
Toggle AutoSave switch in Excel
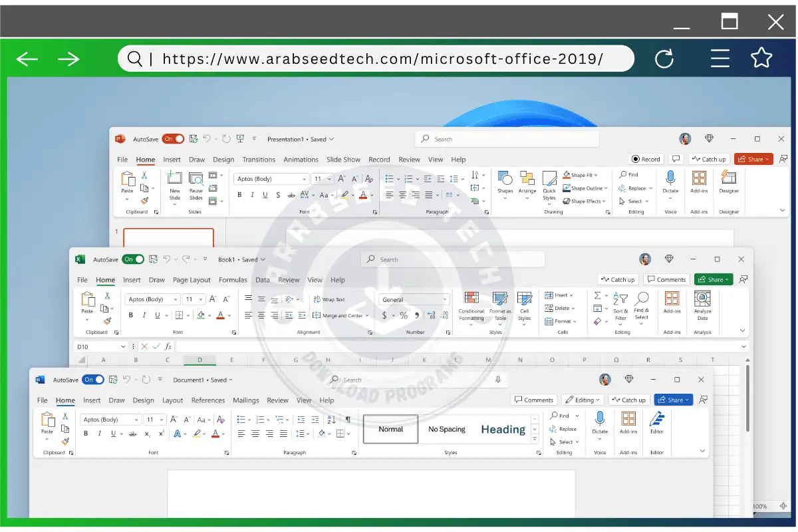133,259
